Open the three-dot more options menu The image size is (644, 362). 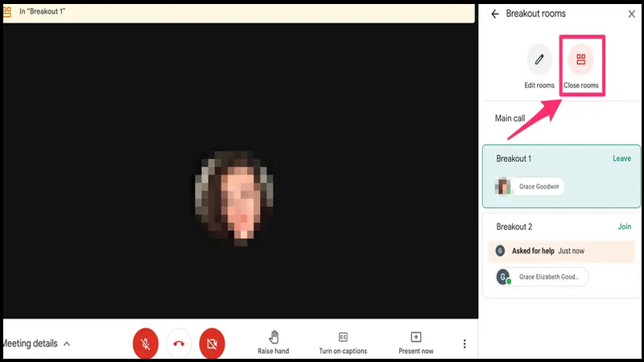464,344
